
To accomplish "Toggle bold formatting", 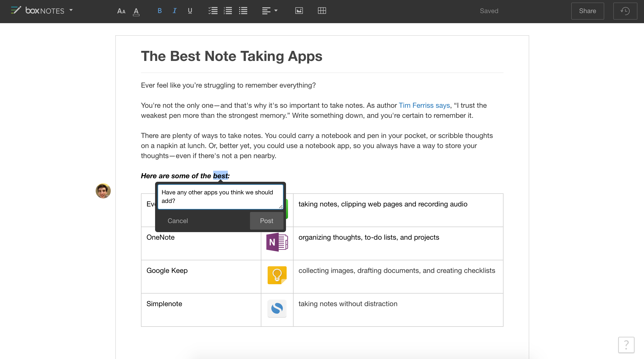I will 159,11.
